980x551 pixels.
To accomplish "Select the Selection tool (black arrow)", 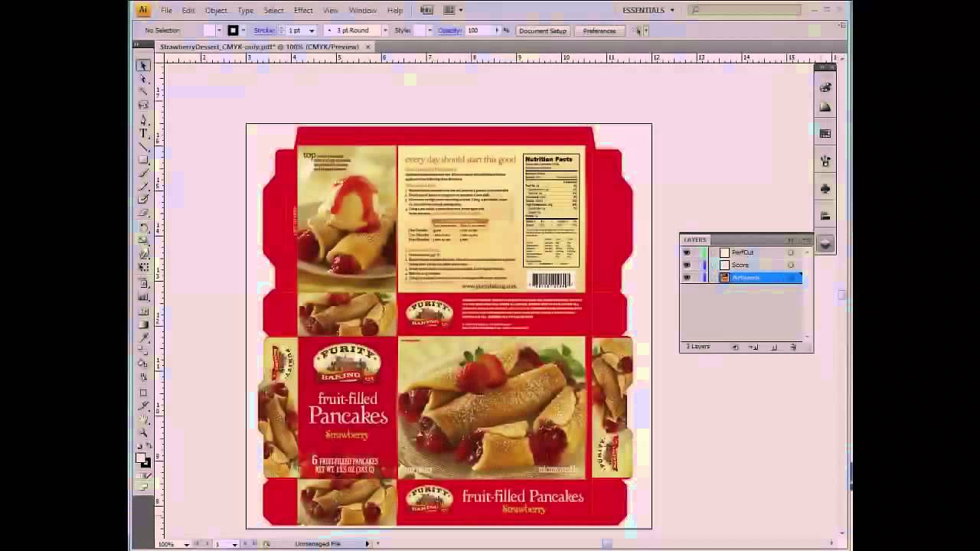I will (x=143, y=66).
